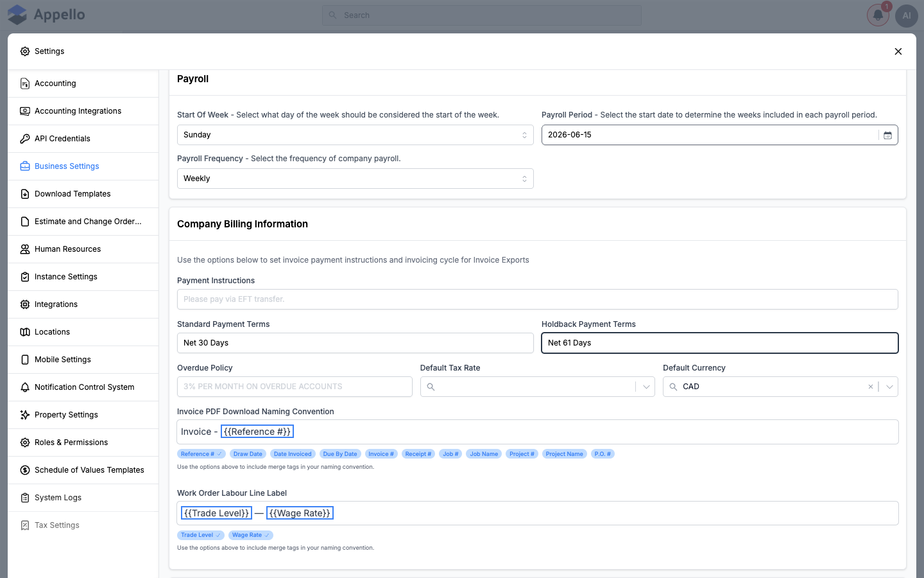Select Business Settings in sidebar

click(x=83, y=166)
